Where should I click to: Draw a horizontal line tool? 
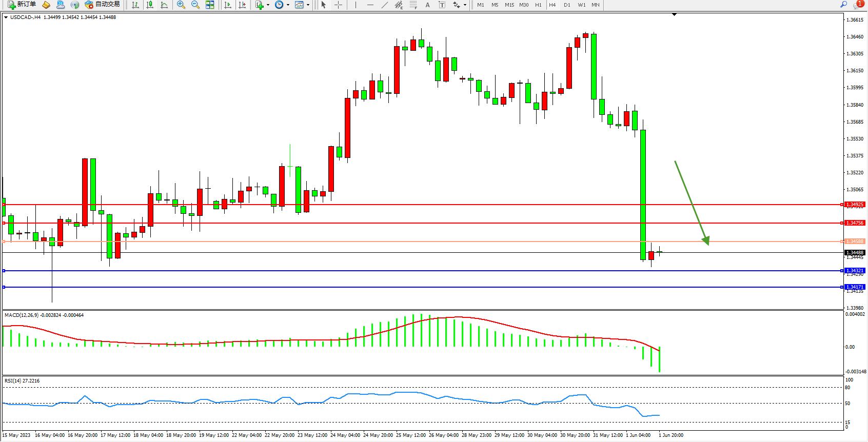(370, 5)
